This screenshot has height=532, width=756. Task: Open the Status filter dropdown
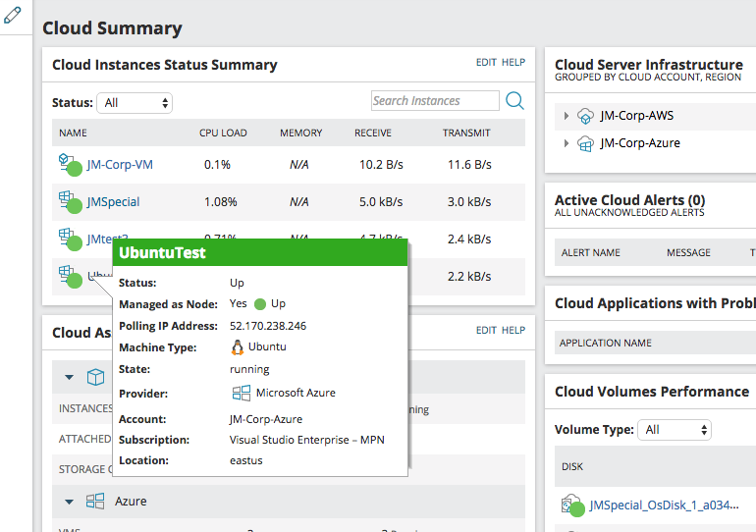135,102
